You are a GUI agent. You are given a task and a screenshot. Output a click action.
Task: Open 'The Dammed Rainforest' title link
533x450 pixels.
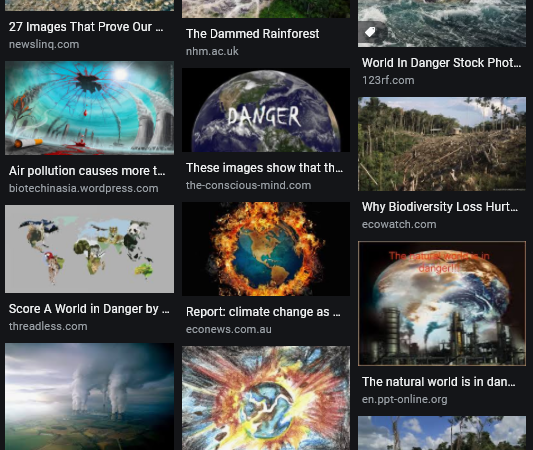pos(253,34)
